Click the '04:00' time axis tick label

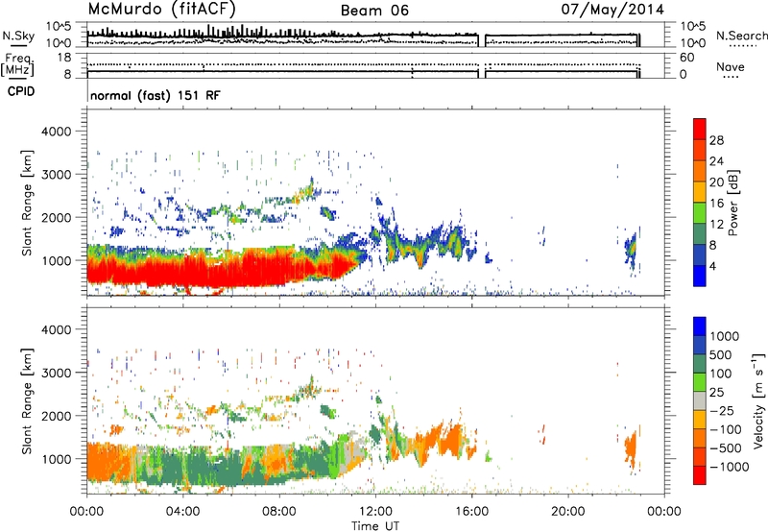click(x=182, y=512)
